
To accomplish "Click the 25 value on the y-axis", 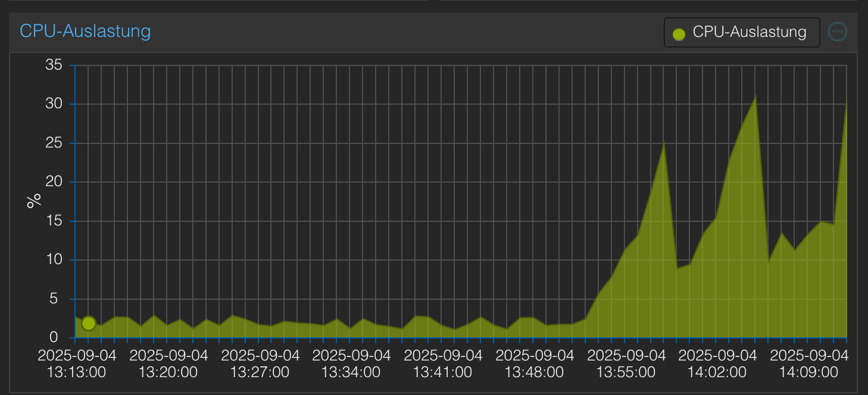I will pos(54,143).
